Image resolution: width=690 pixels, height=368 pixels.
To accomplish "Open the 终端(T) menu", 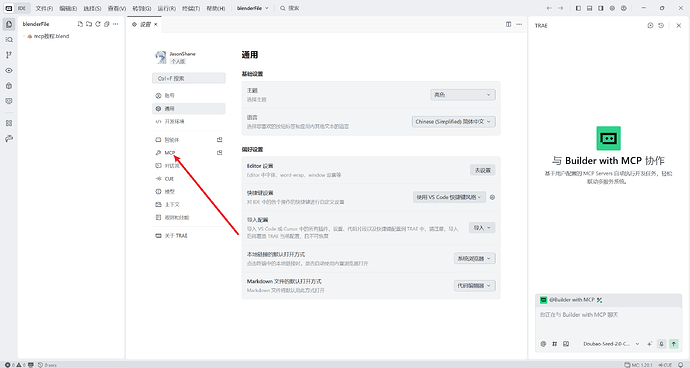I will [x=191, y=8].
